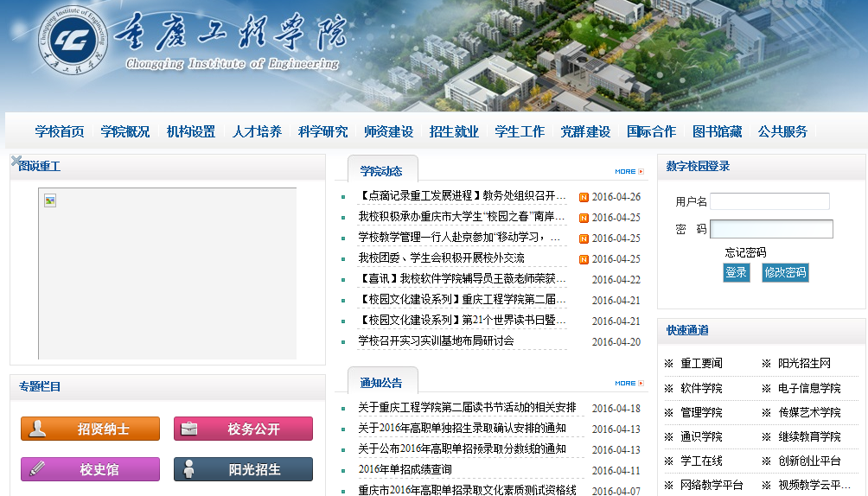Open quick link 电子信息学院

click(x=809, y=389)
